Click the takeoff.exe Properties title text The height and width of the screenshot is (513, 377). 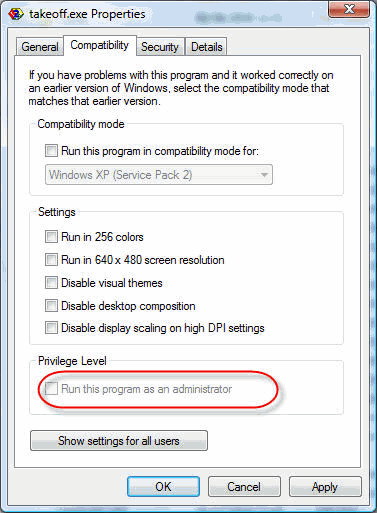(x=87, y=14)
